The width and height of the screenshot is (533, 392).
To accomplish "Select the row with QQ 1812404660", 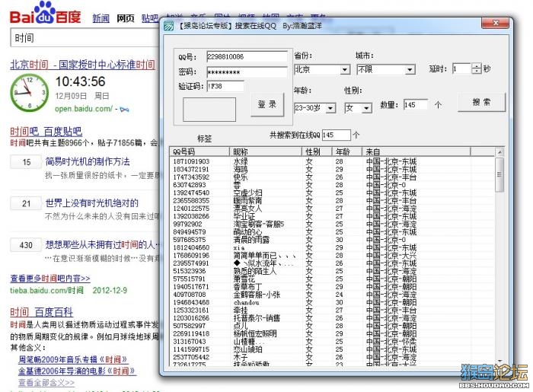I will click(x=331, y=247).
